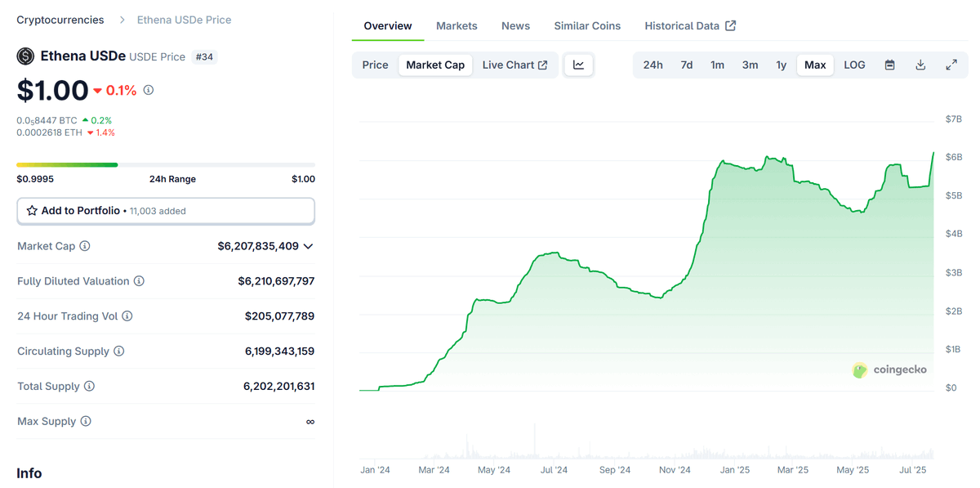Expand the Market Cap value dropdown chevron
Viewport: 980px width, 488px height.
tap(309, 246)
